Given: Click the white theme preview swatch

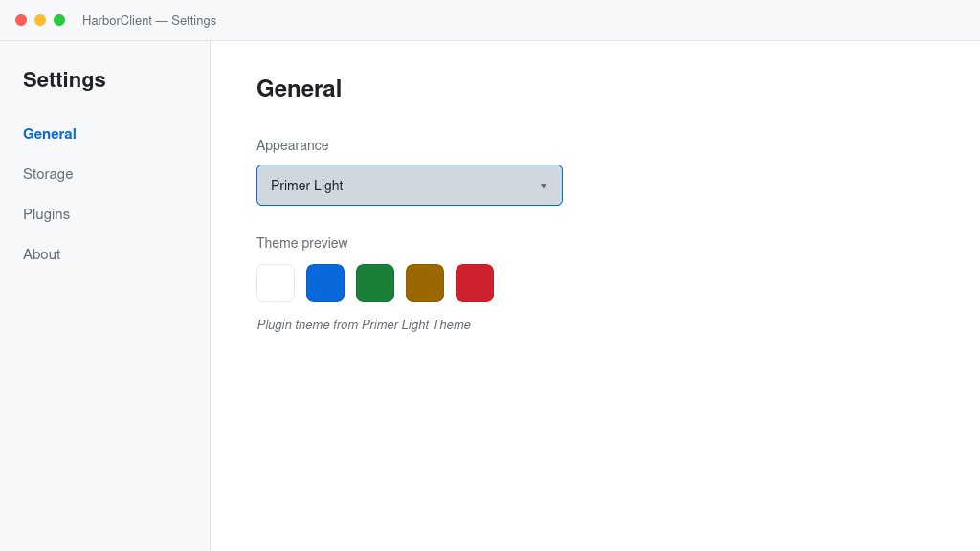Looking at the screenshot, I should tap(276, 283).
